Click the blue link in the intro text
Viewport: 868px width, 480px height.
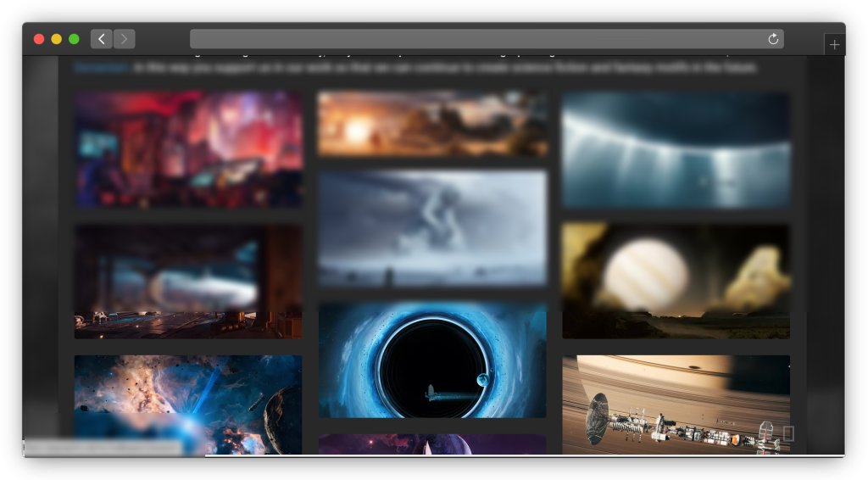pos(101,68)
